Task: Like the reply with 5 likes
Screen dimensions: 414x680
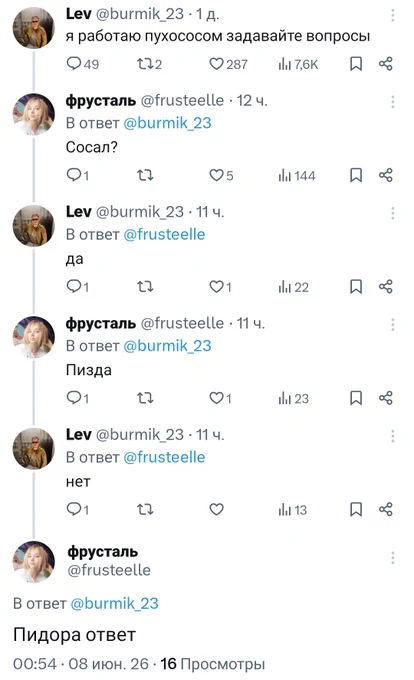Action: (x=221, y=175)
